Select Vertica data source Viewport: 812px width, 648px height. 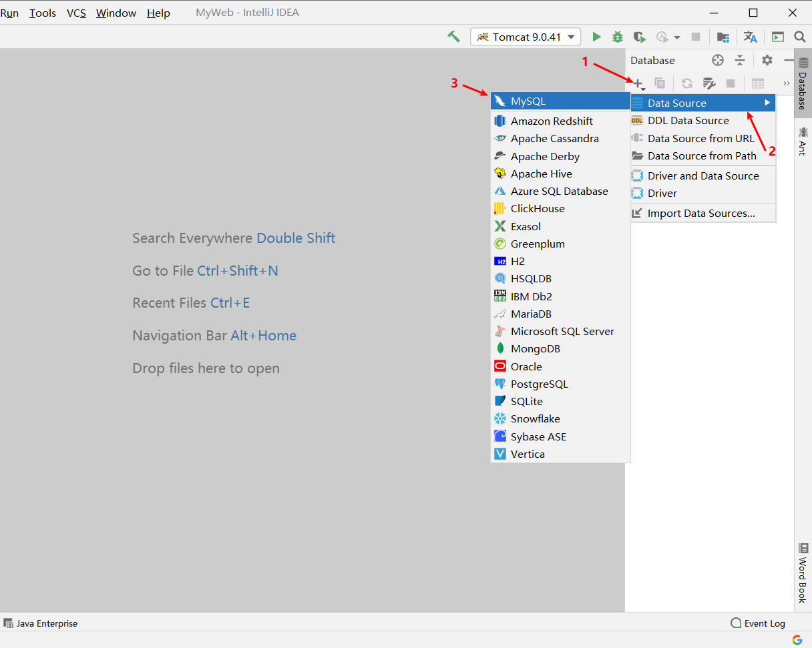click(560, 454)
